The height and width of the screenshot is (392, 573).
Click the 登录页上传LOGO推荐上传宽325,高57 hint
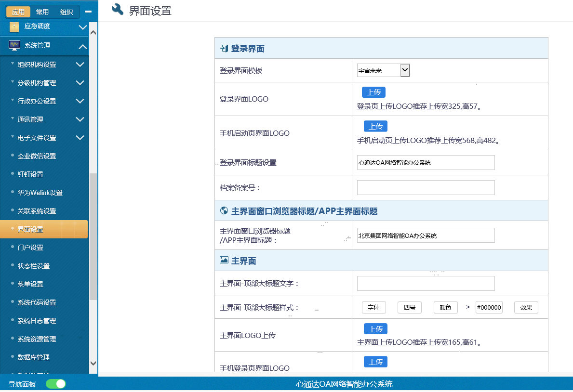point(419,106)
